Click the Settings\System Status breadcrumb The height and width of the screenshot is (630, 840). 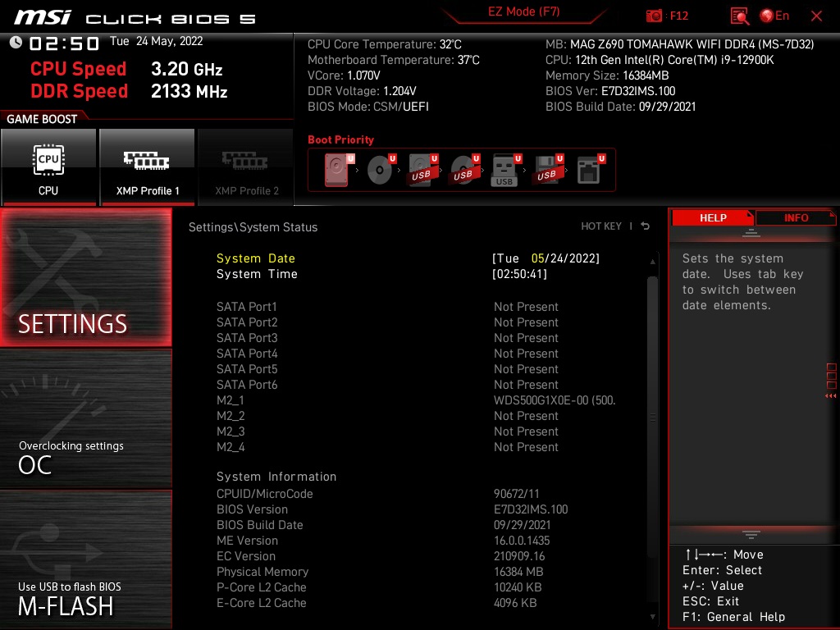(253, 227)
